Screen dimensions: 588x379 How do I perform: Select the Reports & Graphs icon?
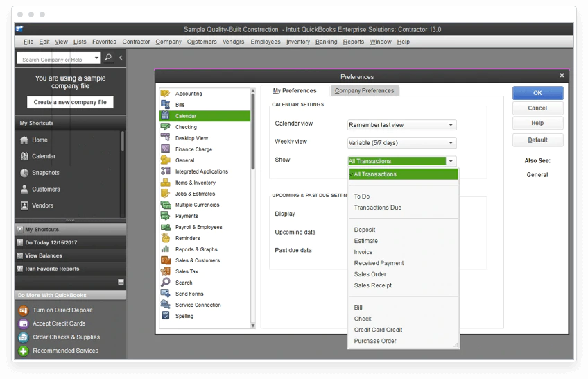(165, 249)
